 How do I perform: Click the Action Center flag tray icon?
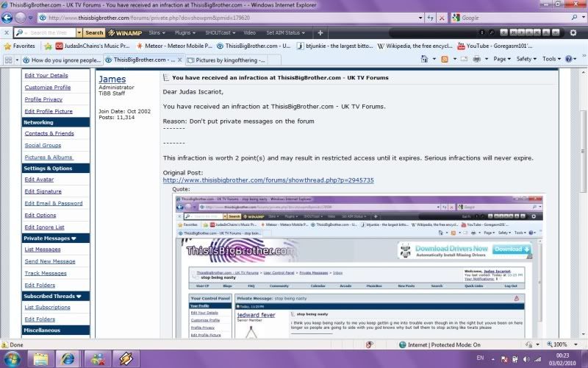point(504,359)
